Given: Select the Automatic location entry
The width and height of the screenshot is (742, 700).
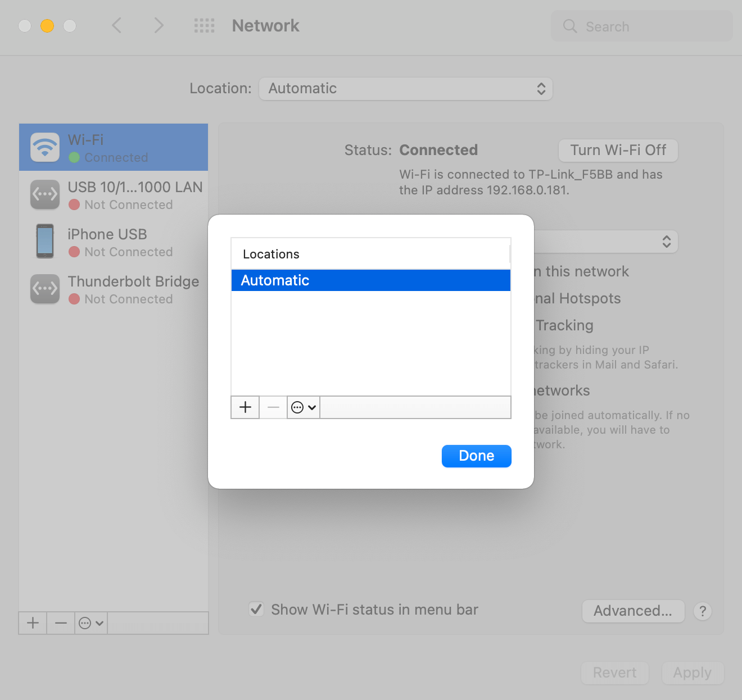Looking at the screenshot, I should click(370, 280).
